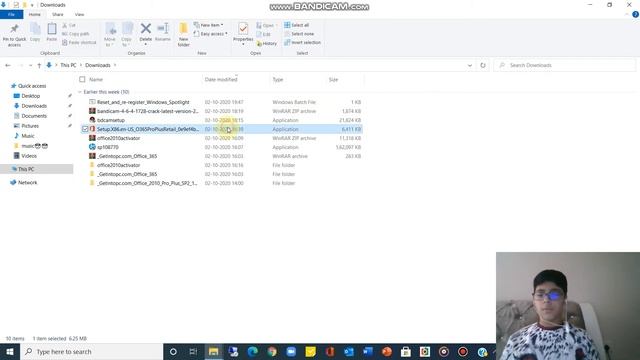Sort by the Date modified column
The image size is (640, 360).
point(221,80)
